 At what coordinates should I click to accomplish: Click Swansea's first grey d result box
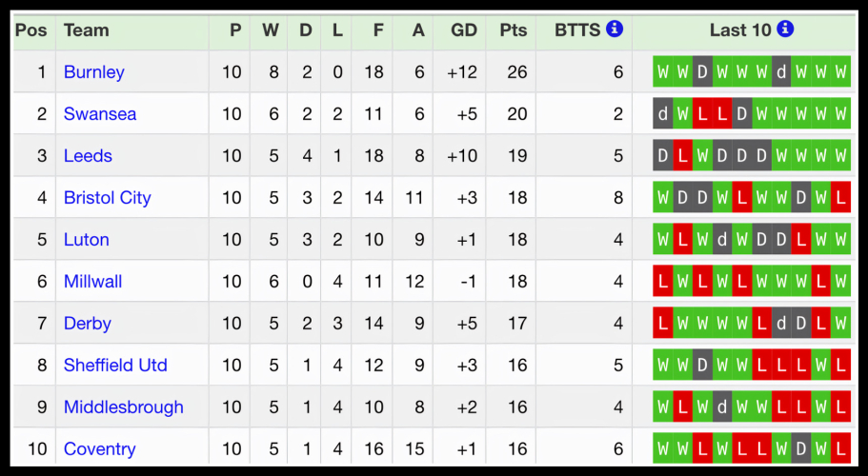click(x=662, y=113)
